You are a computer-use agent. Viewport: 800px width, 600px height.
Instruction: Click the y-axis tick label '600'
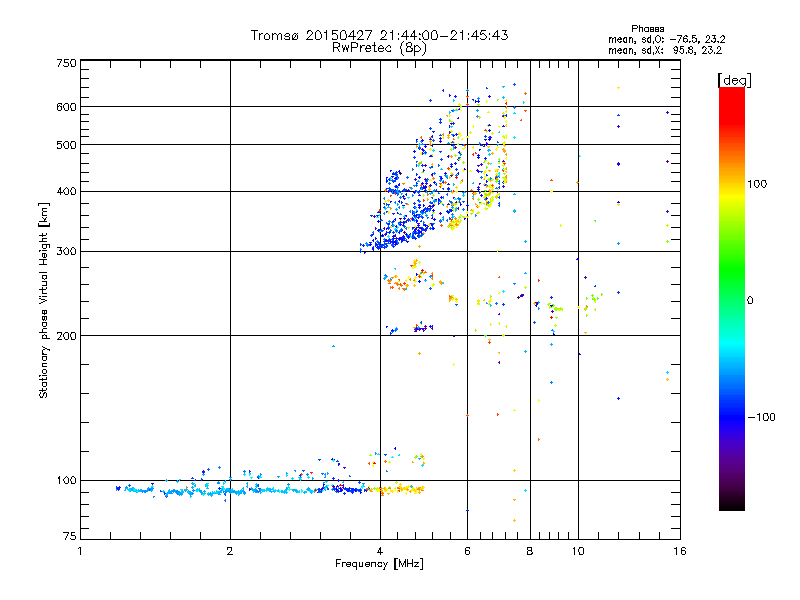[66, 107]
